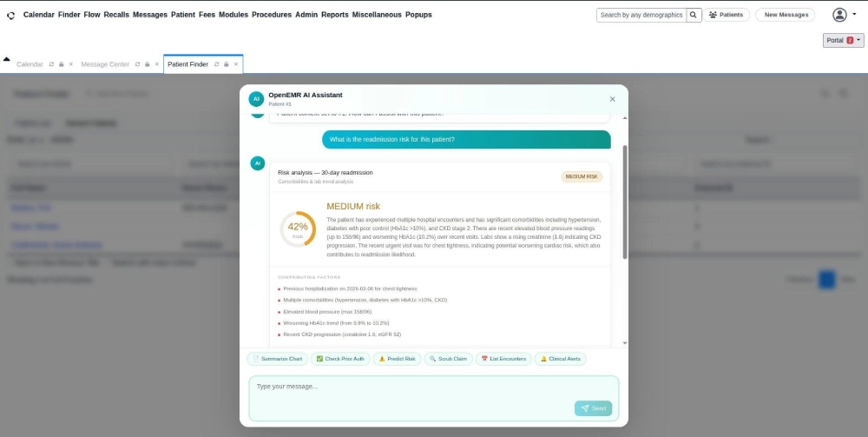Image resolution: width=868 pixels, height=437 pixels.
Task: Switch to the Message Center tab
Action: click(105, 64)
